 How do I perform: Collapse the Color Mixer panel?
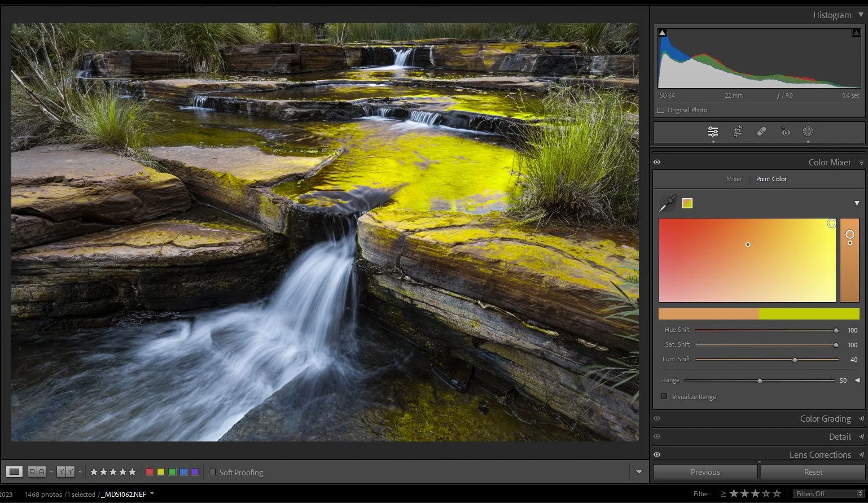(830, 162)
